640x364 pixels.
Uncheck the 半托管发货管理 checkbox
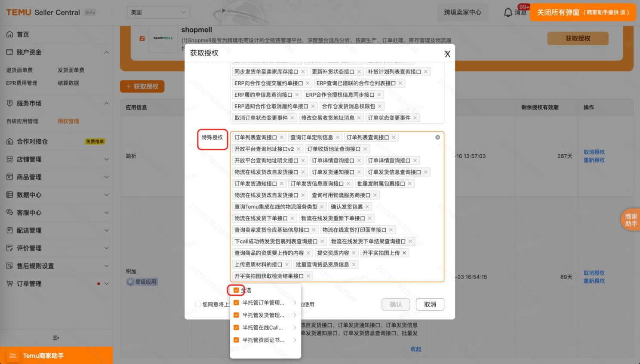pos(236,315)
